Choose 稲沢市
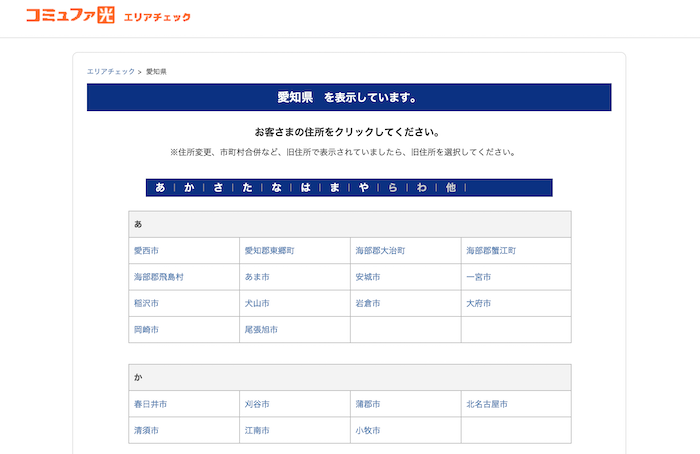This screenshot has height=454, width=700. [x=146, y=304]
